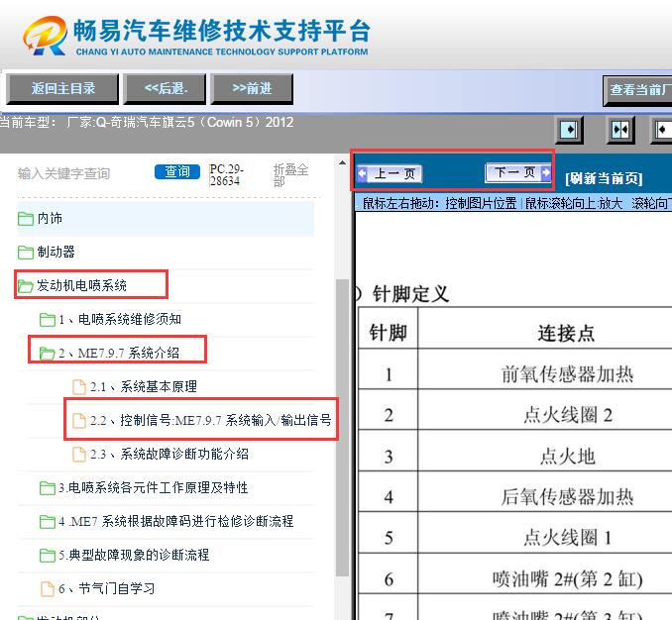
Task: Click the 连接点 column header
Action: [566, 333]
